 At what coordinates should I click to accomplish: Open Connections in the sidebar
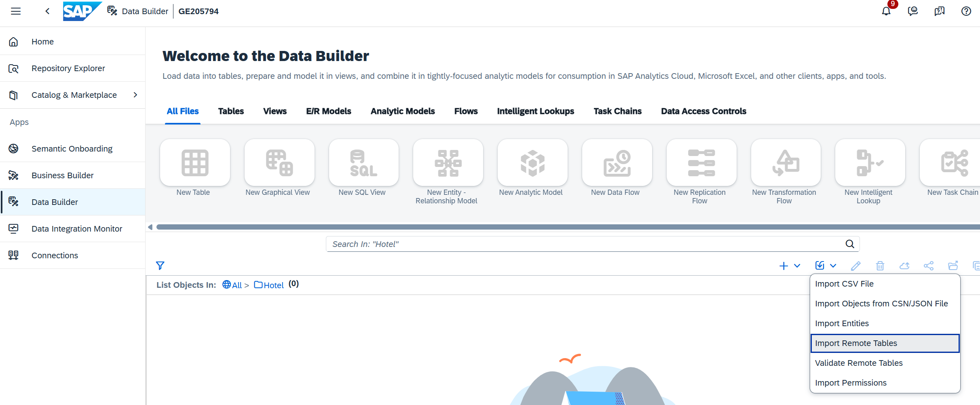73,255
